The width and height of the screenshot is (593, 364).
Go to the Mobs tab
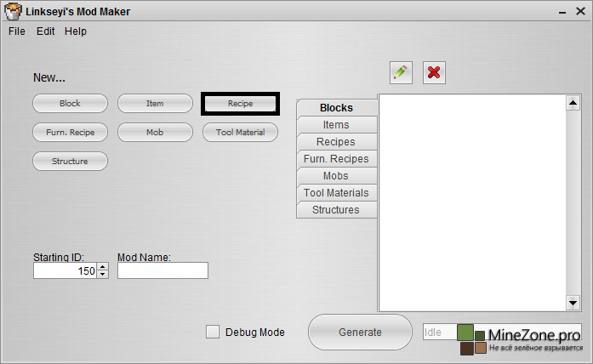click(336, 176)
